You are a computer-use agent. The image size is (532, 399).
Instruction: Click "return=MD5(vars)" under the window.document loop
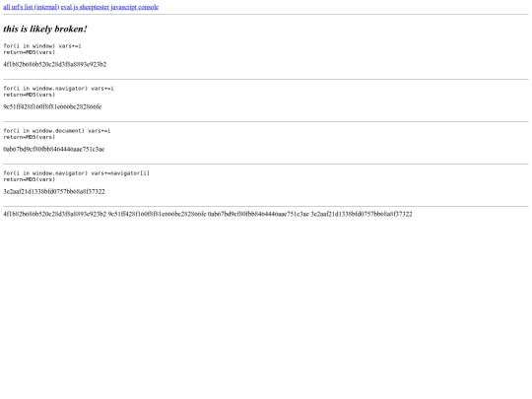30,137
